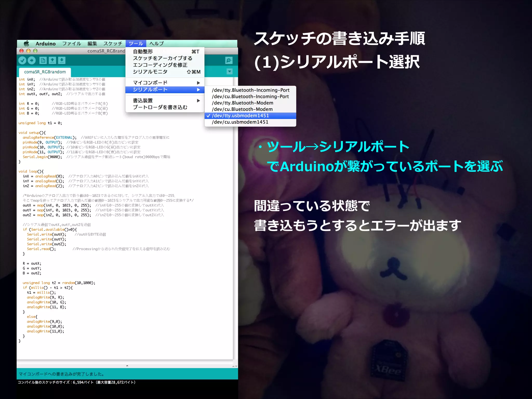
Task: Click the 'pinMode(9, OUTPUT);' line
Action: pyautogui.click(x=42, y=142)
